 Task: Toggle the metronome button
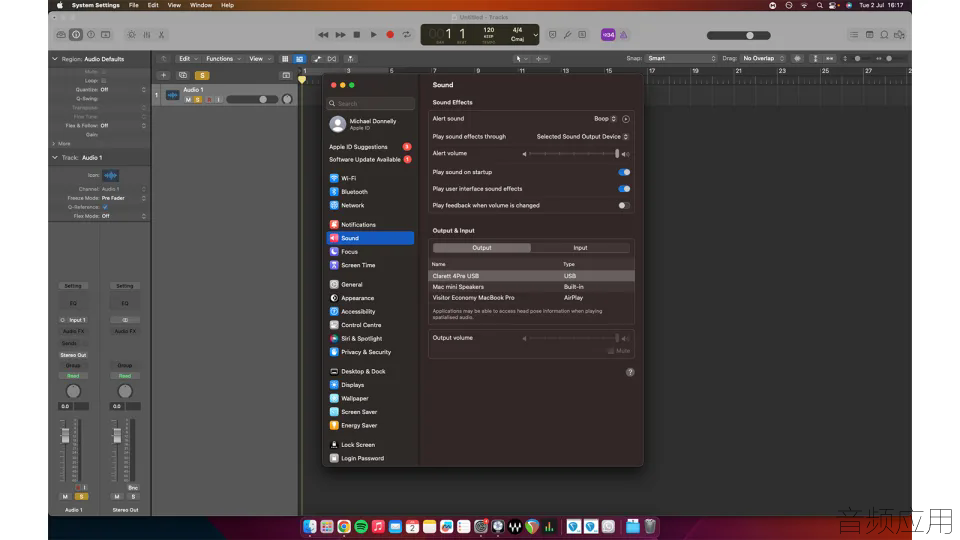[623, 35]
